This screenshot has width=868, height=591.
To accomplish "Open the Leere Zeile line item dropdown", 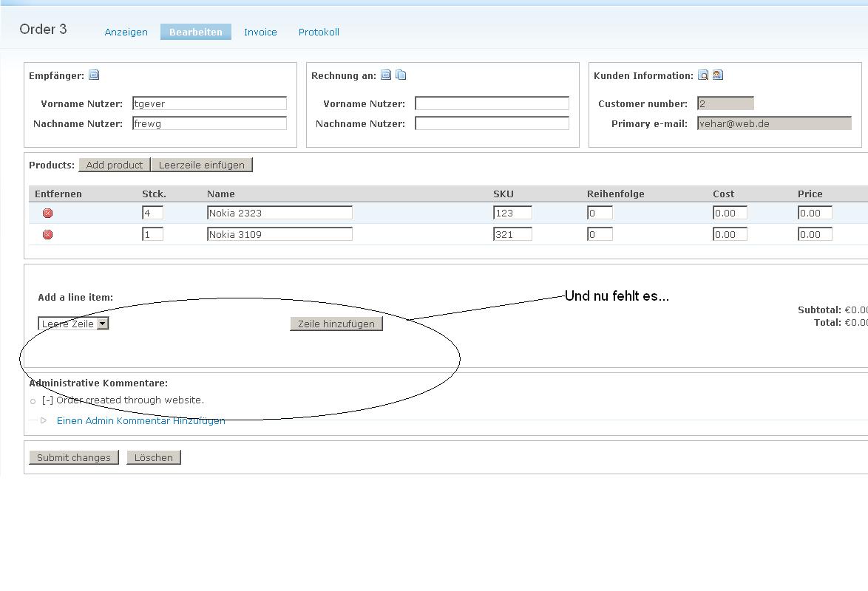I will point(103,324).
